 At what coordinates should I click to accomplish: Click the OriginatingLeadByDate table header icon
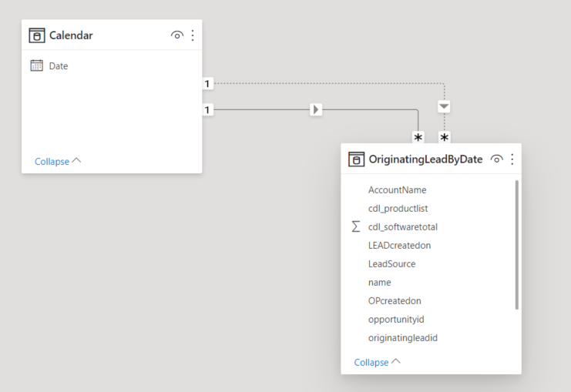tap(356, 159)
